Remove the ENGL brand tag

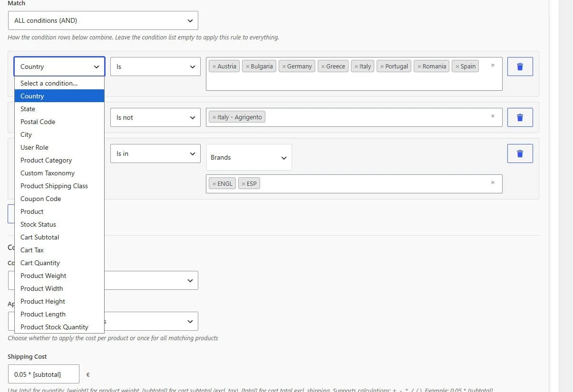coord(214,184)
